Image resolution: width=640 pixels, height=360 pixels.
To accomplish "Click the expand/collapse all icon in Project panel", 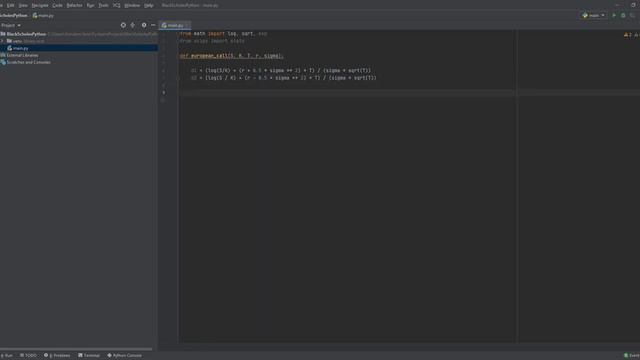I will [133, 25].
